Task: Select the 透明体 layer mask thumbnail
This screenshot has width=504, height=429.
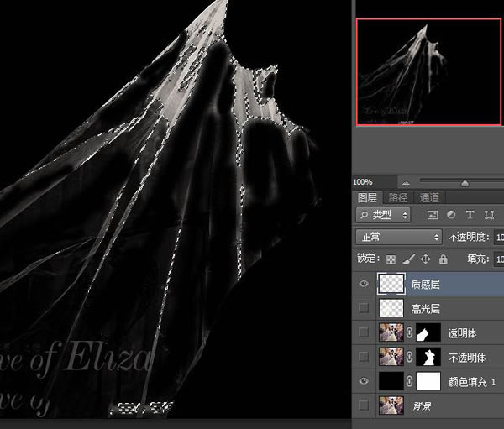Action: coord(428,332)
